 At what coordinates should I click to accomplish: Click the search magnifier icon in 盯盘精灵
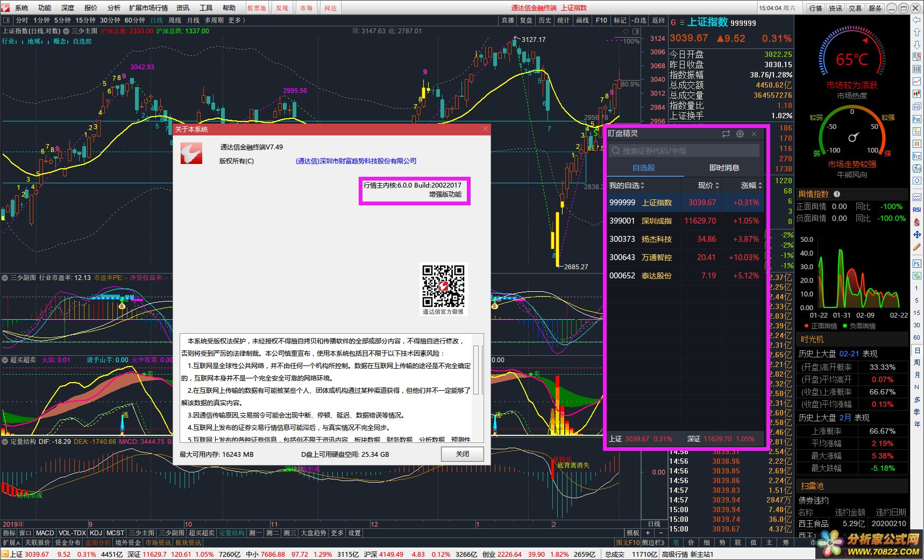[x=616, y=151]
